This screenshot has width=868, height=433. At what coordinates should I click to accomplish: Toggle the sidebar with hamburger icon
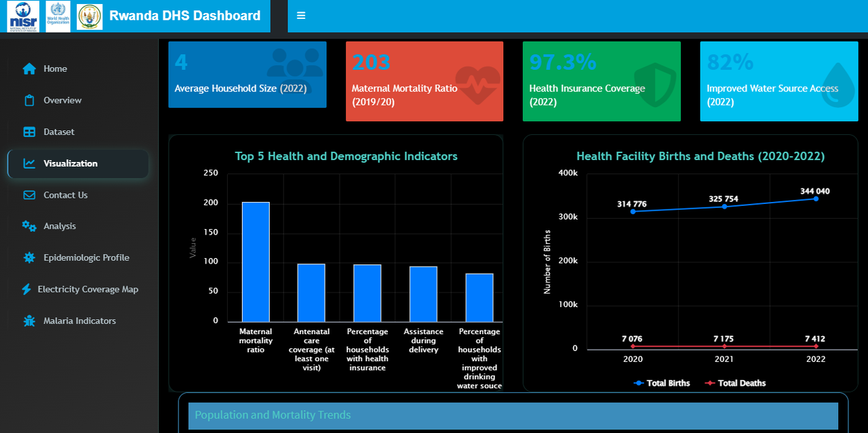[301, 16]
